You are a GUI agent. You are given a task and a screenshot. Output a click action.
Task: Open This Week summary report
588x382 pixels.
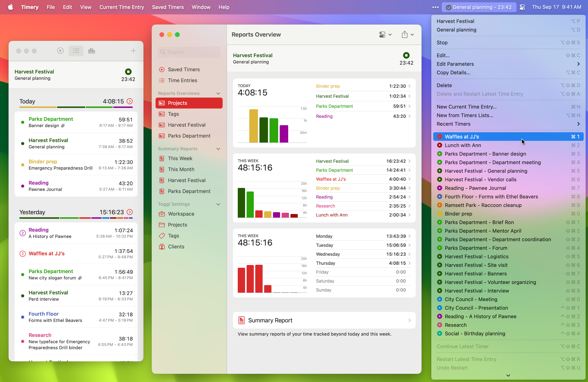coord(189,158)
